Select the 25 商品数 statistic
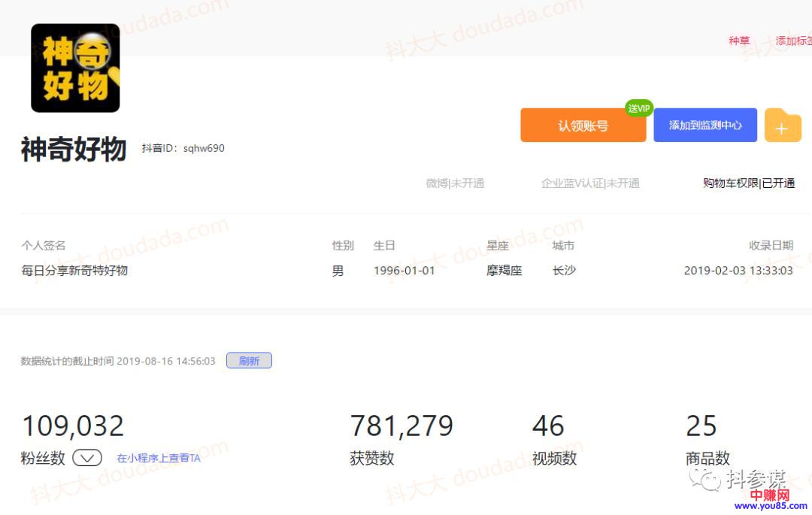Viewport: 812px width, 515px height. tap(701, 426)
